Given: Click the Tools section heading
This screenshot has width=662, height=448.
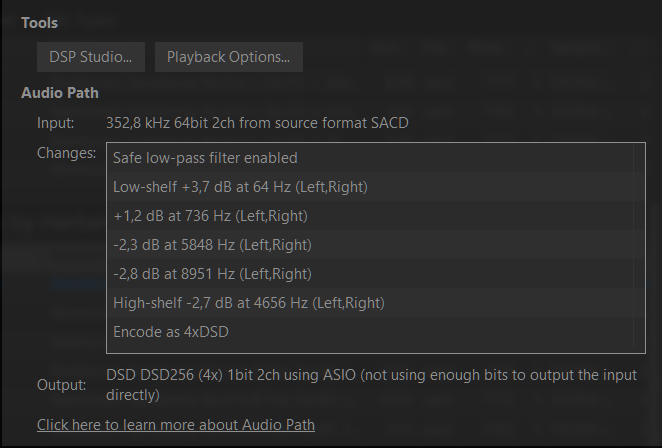Looking at the screenshot, I should coord(39,23).
